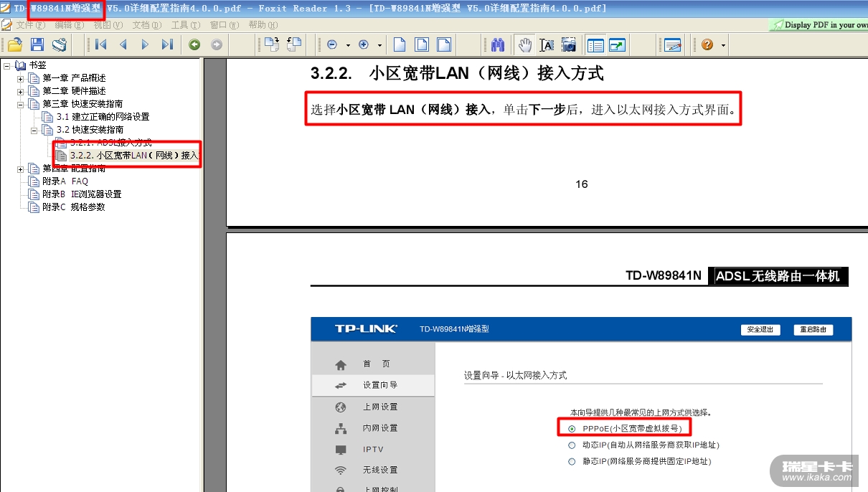Go to bookmark 3.2 快速安装指南
Viewport: 868px width, 492px height.
(90, 130)
